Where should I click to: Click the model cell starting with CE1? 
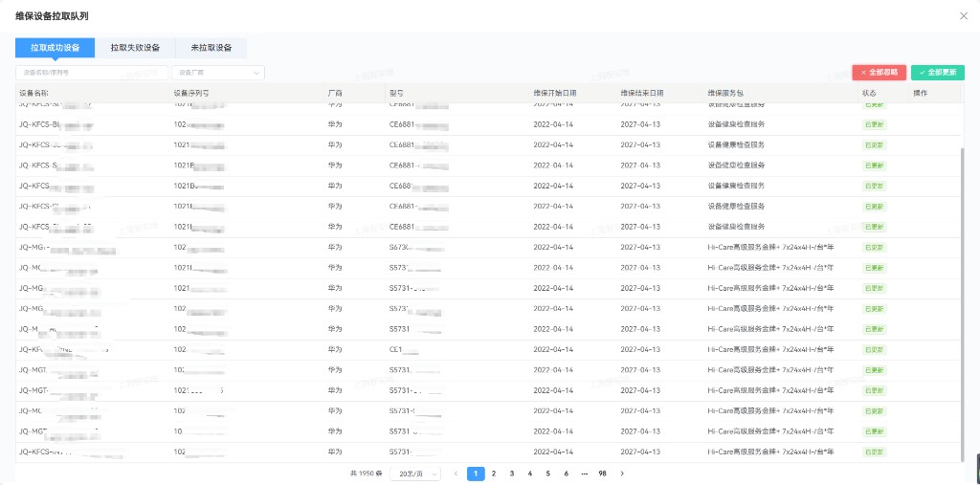click(404, 350)
